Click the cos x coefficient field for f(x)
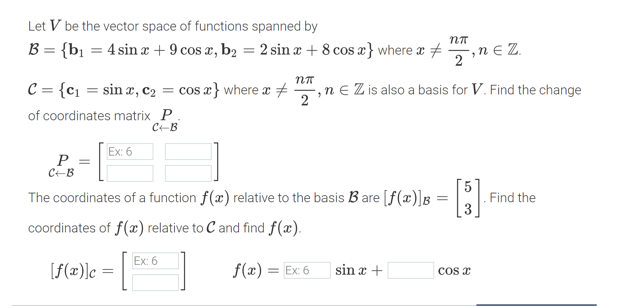Screen dimensions: 644x306 coord(411,270)
